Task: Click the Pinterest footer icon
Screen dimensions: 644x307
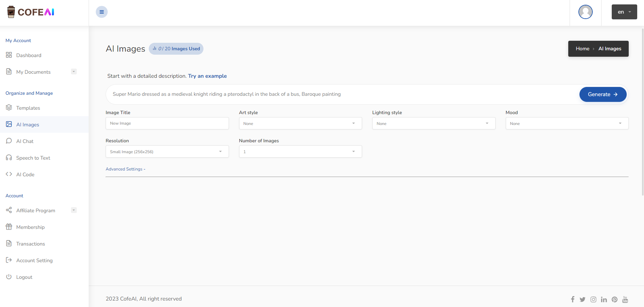Action: (x=614, y=299)
